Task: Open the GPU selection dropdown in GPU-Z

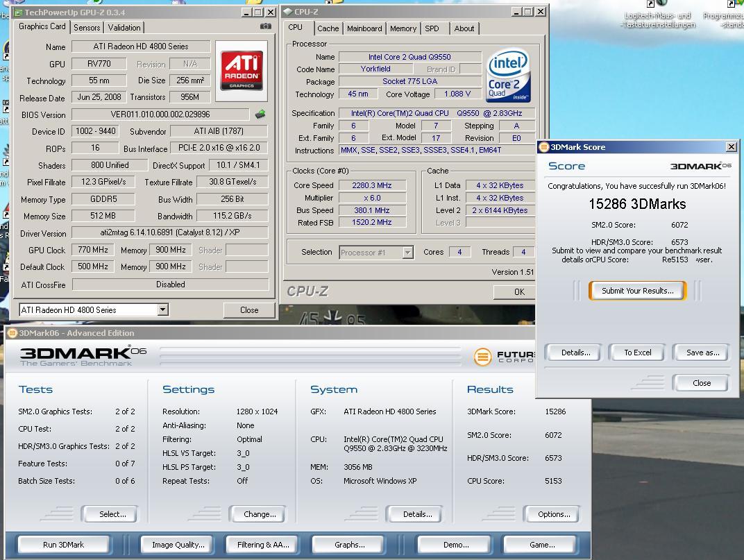Action: 162,310
